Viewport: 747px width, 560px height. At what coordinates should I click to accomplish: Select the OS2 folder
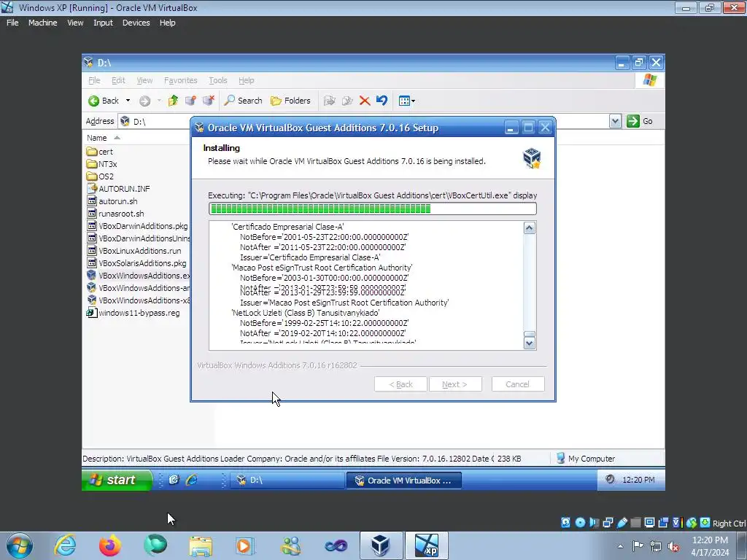tap(100, 176)
